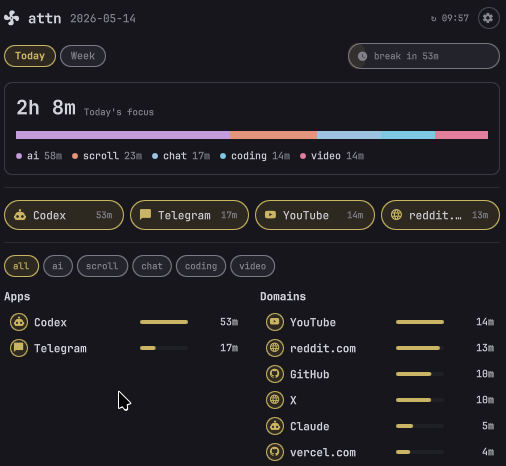Select the vercel.com row name in Domains
Screen dimensions: 506x466
click(x=323, y=452)
